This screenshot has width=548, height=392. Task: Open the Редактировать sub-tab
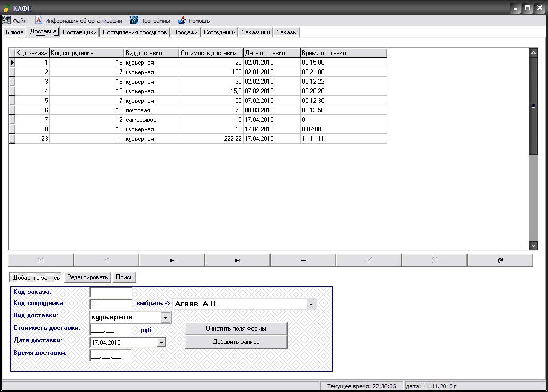[87, 277]
